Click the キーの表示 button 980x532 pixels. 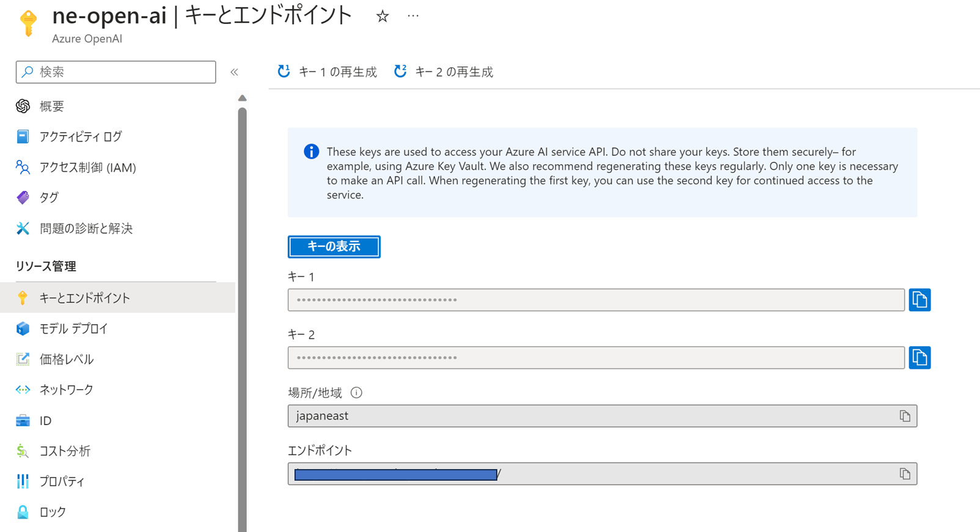click(x=334, y=247)
